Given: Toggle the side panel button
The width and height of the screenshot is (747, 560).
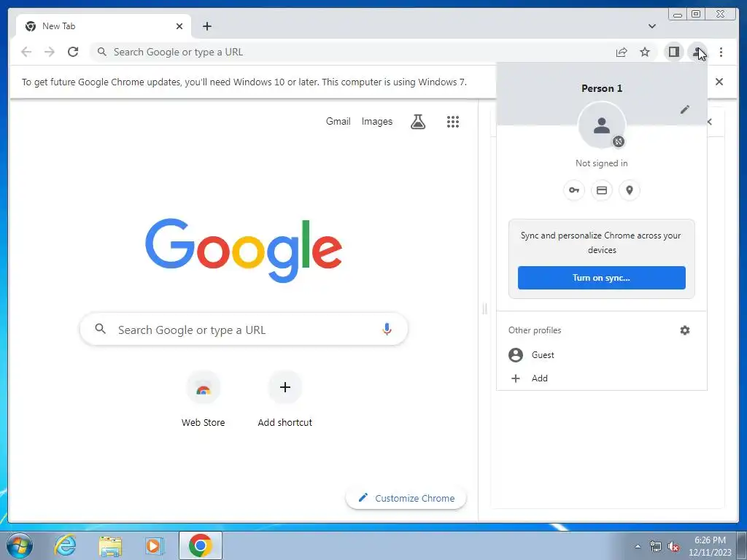Looking at the screenshot, I should tap(673, 52).
